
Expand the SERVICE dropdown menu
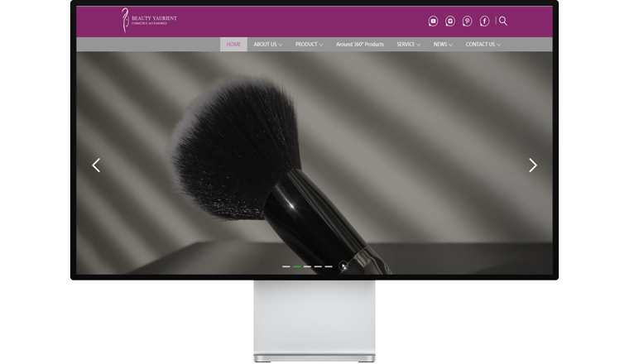408,45
